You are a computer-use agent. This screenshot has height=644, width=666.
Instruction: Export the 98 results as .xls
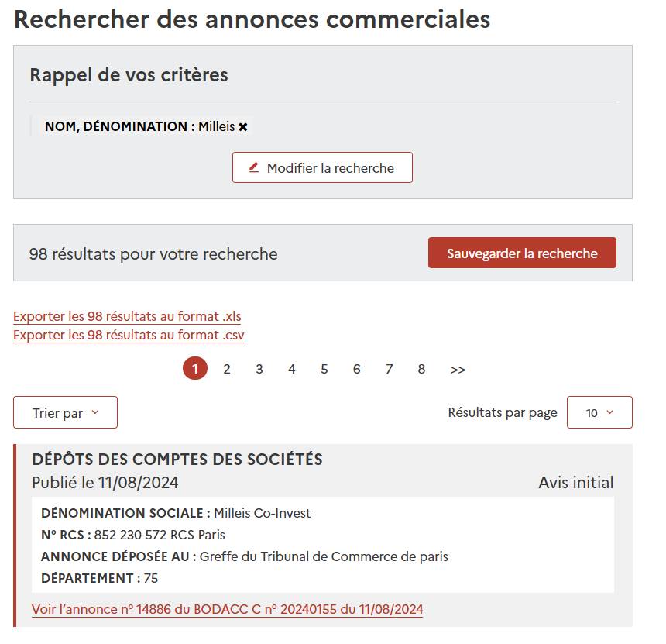[127, 316]
